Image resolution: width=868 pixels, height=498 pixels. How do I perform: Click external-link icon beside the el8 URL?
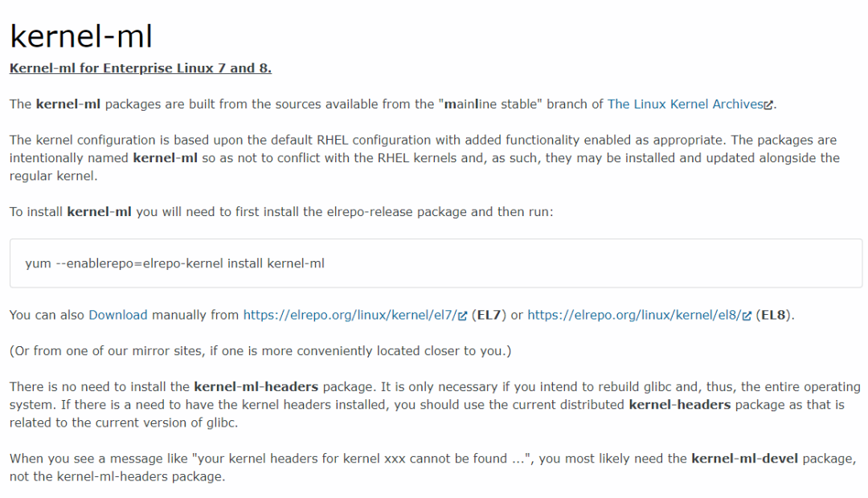748,316
